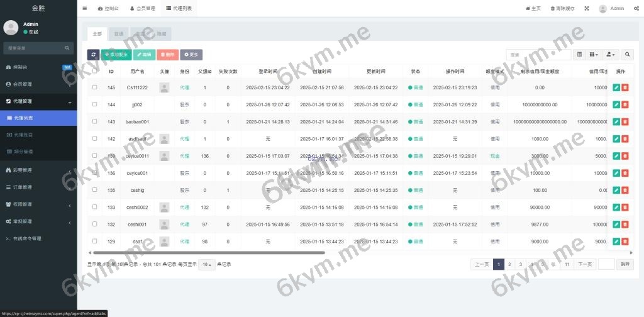This screenshot has width=644, height=317.
Task: Click the refresh button in the table toolbar
Action: 93,55
